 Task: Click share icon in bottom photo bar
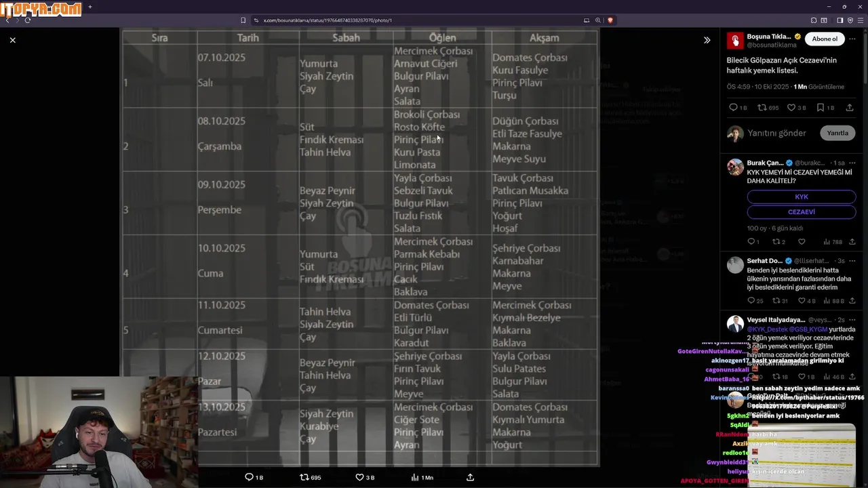(470, 477)
